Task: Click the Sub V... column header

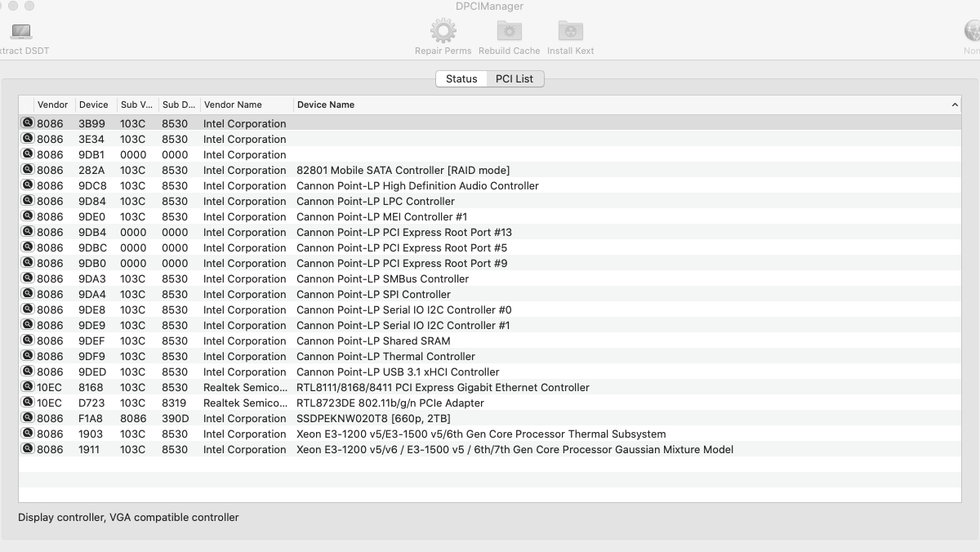Action: (x=136, y=105)
